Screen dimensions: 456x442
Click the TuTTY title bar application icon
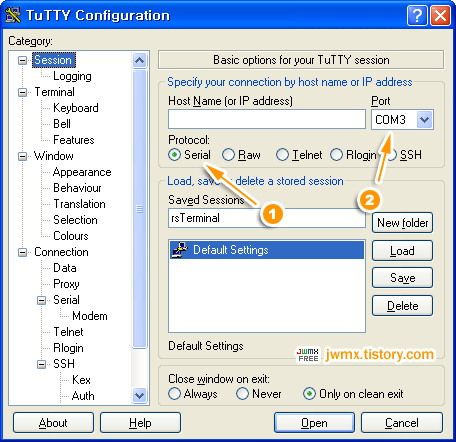[13, 15]
